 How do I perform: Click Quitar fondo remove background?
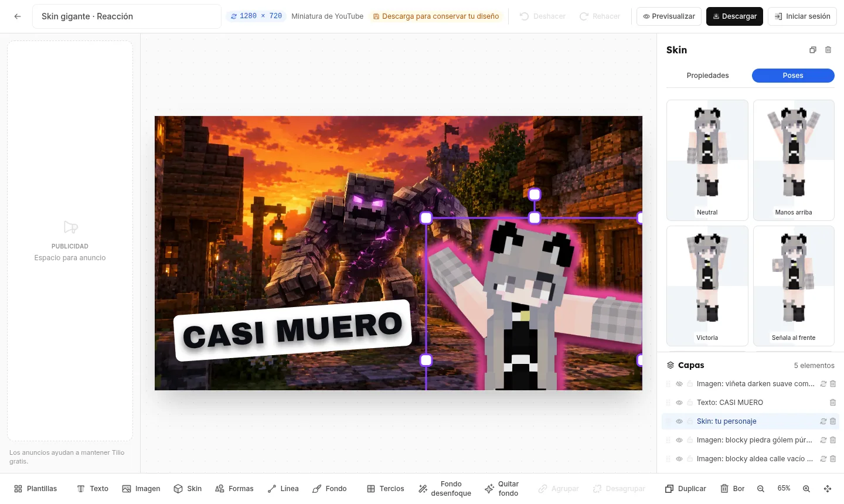(502, 489)
